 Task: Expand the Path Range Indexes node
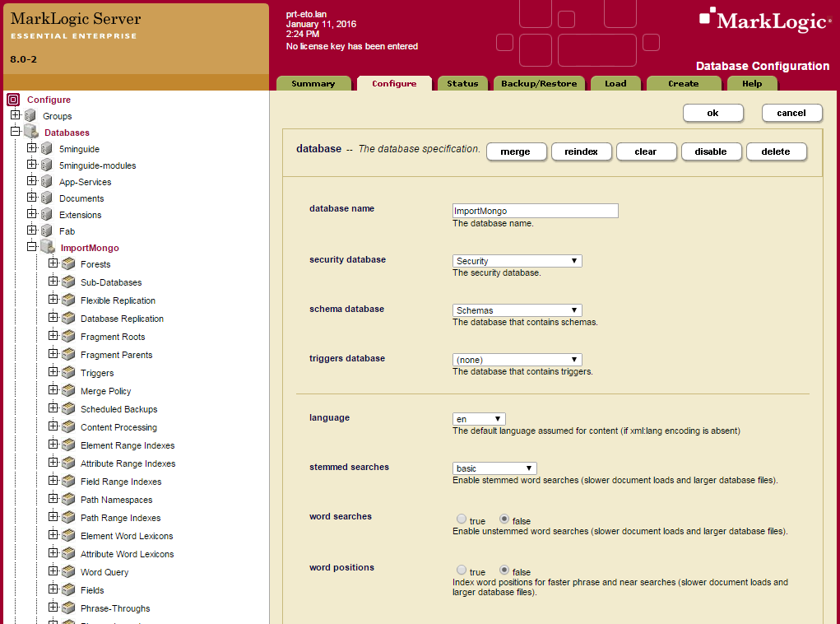pyautogui.click(x=53, y=516)
